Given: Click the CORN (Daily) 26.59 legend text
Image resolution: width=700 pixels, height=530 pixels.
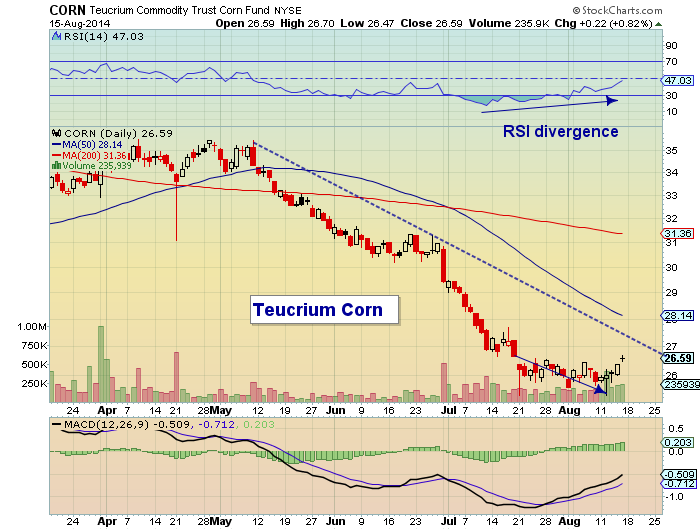Looking at the screenshot, I should click(x=118, y=134).
